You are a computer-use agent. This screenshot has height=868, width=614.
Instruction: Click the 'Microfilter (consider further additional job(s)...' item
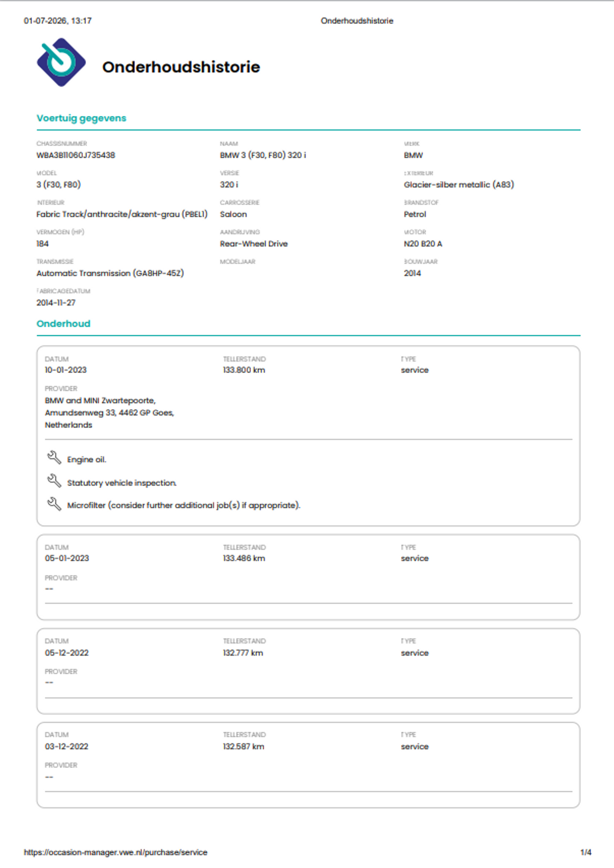pos(184,505)
